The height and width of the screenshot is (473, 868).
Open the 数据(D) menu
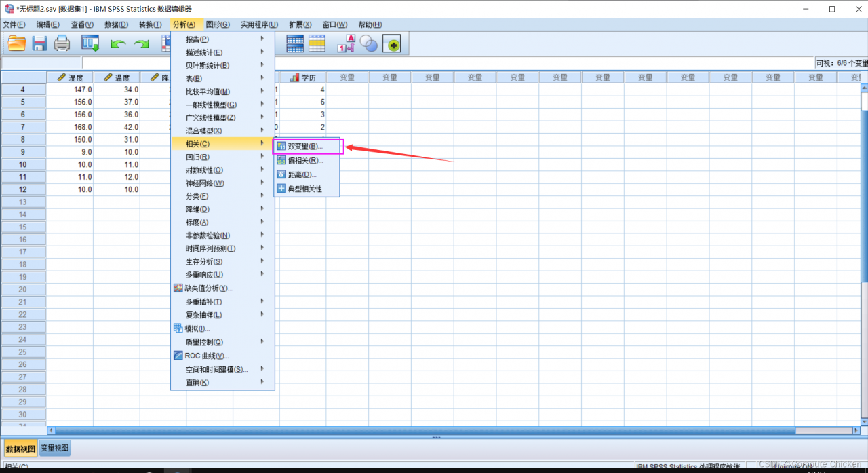[116, 24]
